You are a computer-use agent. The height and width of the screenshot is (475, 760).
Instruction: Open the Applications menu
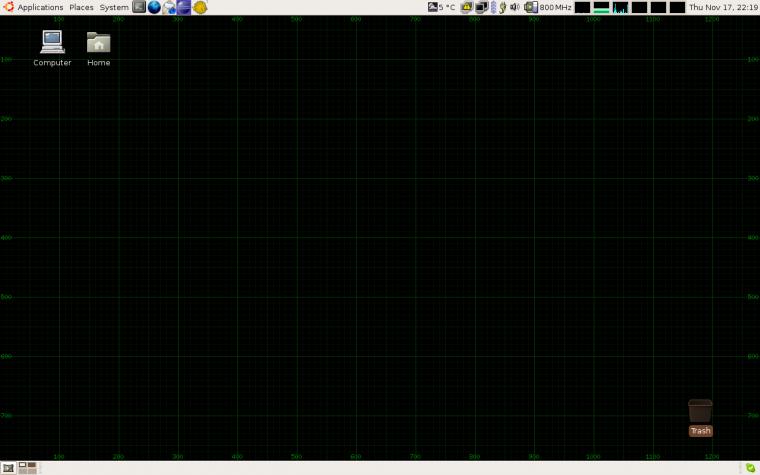click(40, 7)
